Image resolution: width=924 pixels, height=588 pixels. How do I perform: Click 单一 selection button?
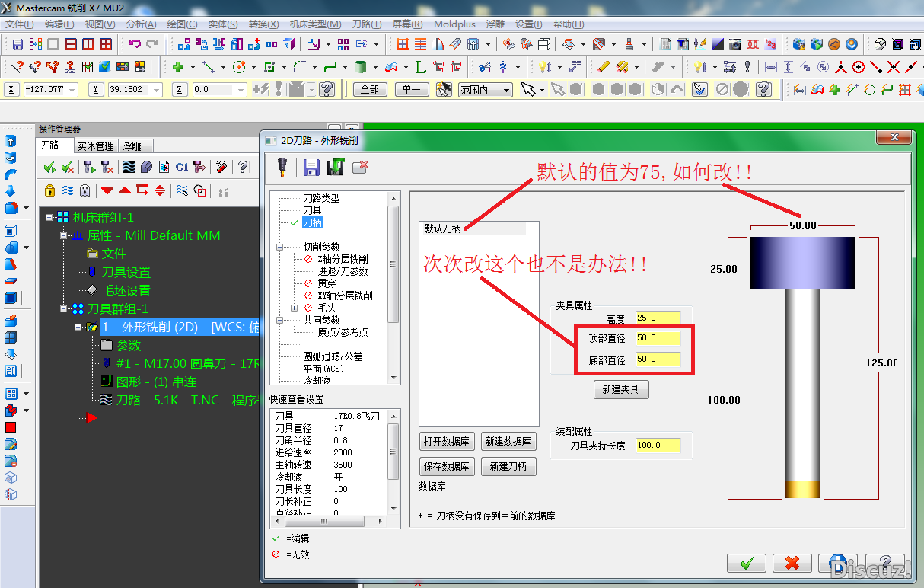pos(412,90)
